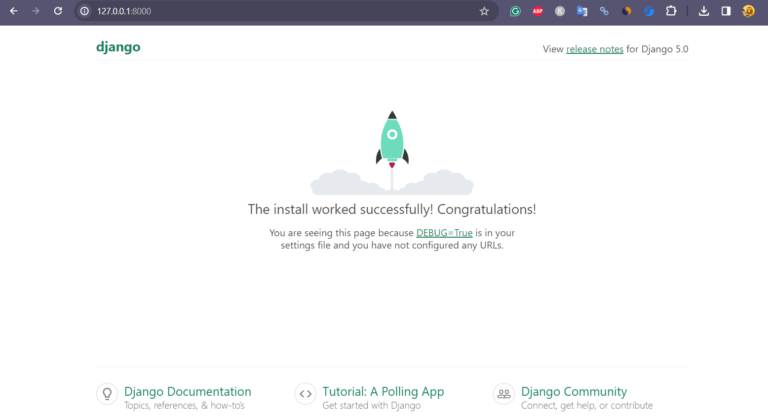Go back using the browser back arrow
Viewport: 768px width, 420px height.
14,11
